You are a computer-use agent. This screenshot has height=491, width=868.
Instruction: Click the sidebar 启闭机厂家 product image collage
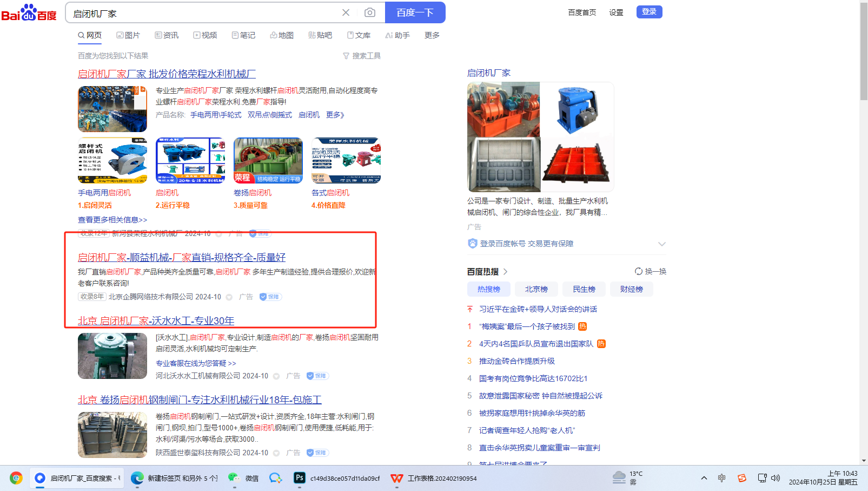[540, 137]
